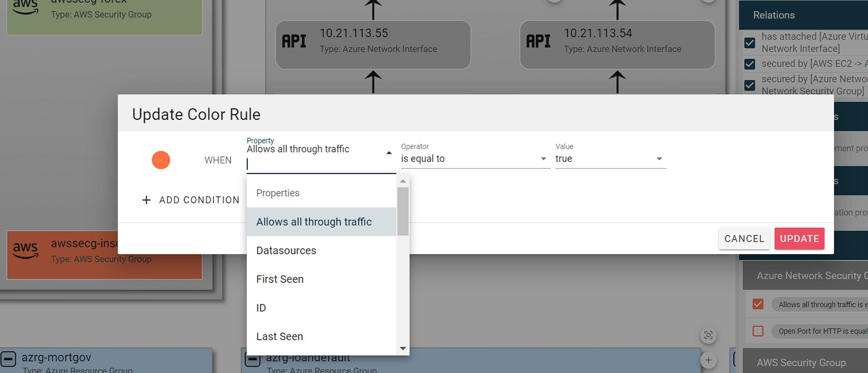The width and height of the screenshot is (868, 373).
Task: Enable 'Open Port for HTTP' rule checkbox
Action: tap(758, 331)
